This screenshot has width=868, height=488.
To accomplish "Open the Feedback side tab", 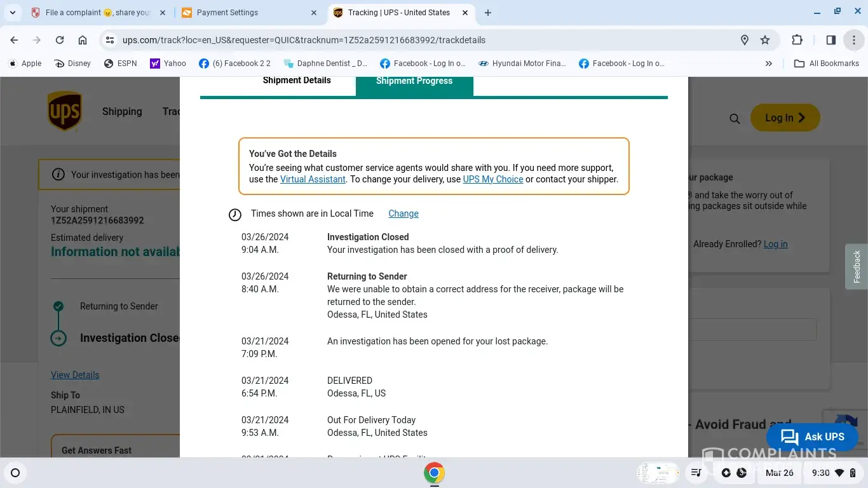I will pyautogui.click(x=857, y=267).
